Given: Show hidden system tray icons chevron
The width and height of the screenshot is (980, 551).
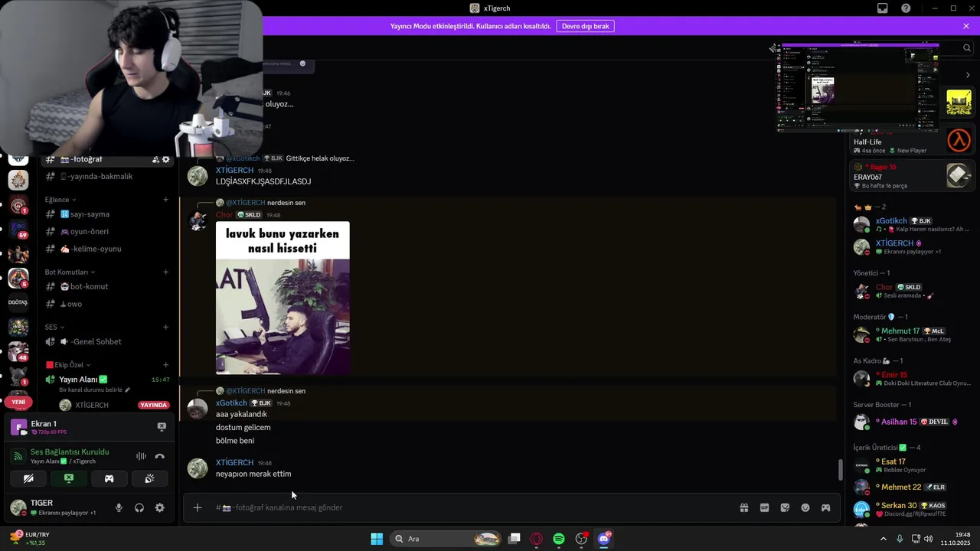Looking at the screenshot, I should point(883,539).
